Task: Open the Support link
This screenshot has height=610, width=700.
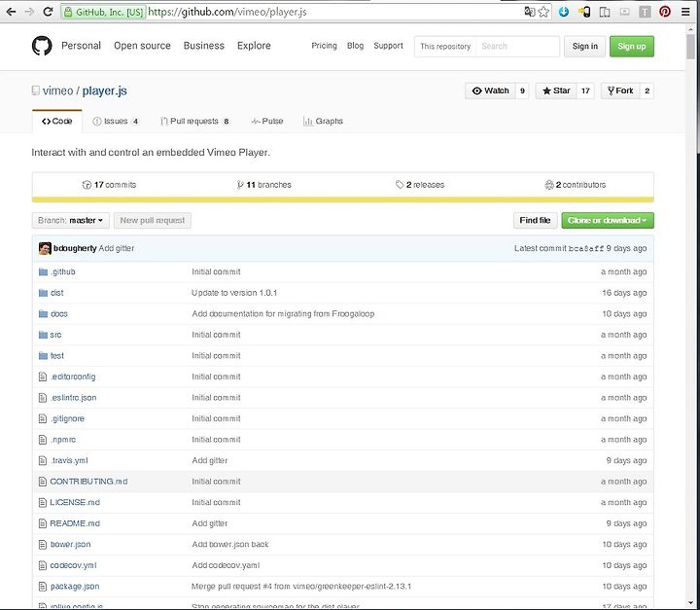Action: point(388,46)
